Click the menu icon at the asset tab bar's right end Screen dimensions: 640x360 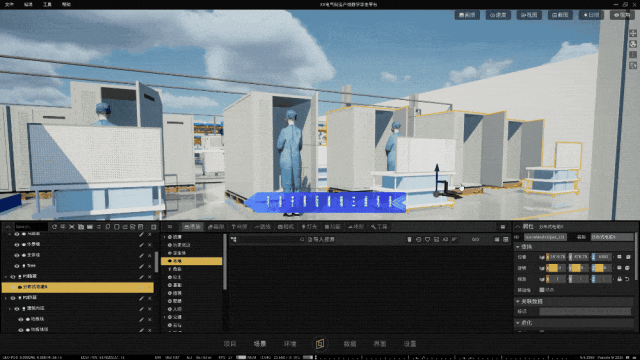[x=503, y=227]
